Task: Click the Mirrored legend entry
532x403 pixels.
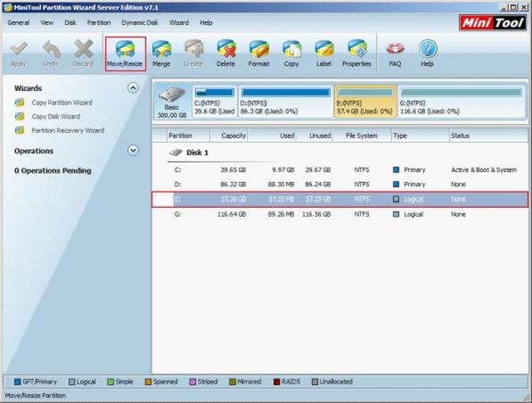Action: click(x=245, y=382)
